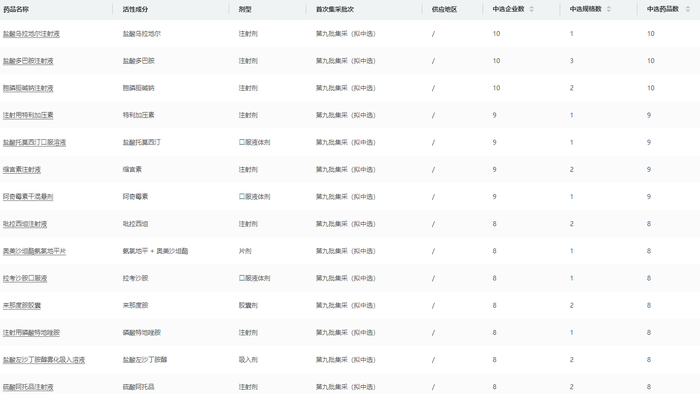Open 注射用磷酸特地唑胺 drug link
The image size is (700, 394).
[31, 333]
